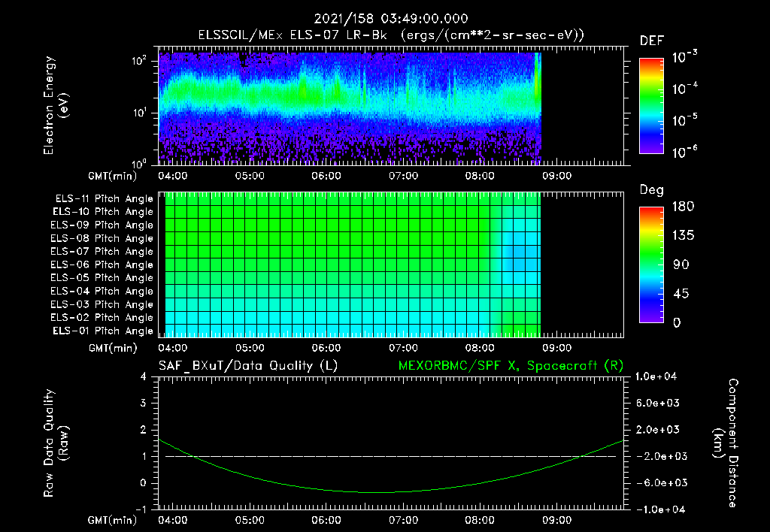The image size is (770, 532).
Task: Click the 90 tick on the Deg scale
Action: pos(681,264)
